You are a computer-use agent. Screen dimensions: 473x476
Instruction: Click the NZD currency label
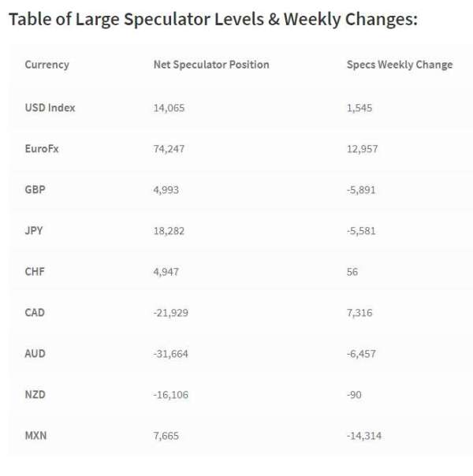[35, 395]
